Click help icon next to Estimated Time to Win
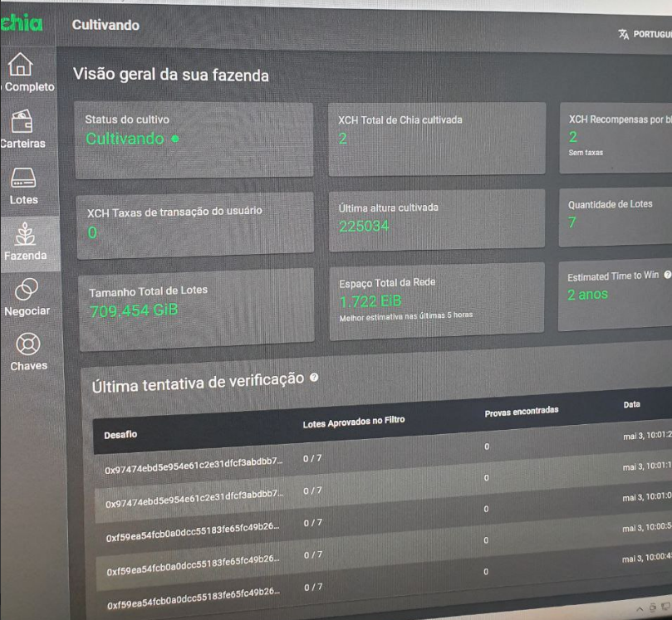 point(667,275)
